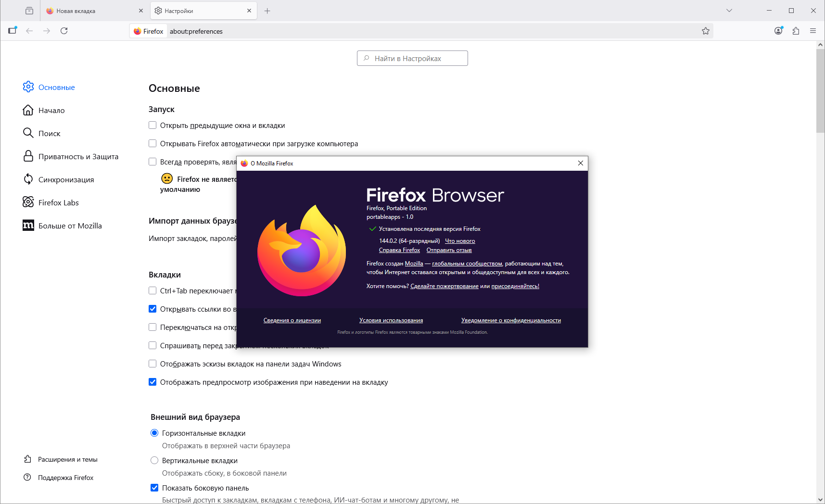This screenshot has width=825, height=504.
Task: Switch to the Новая вкладка tab
Action: pyautogui.click(x=95, y=11)
